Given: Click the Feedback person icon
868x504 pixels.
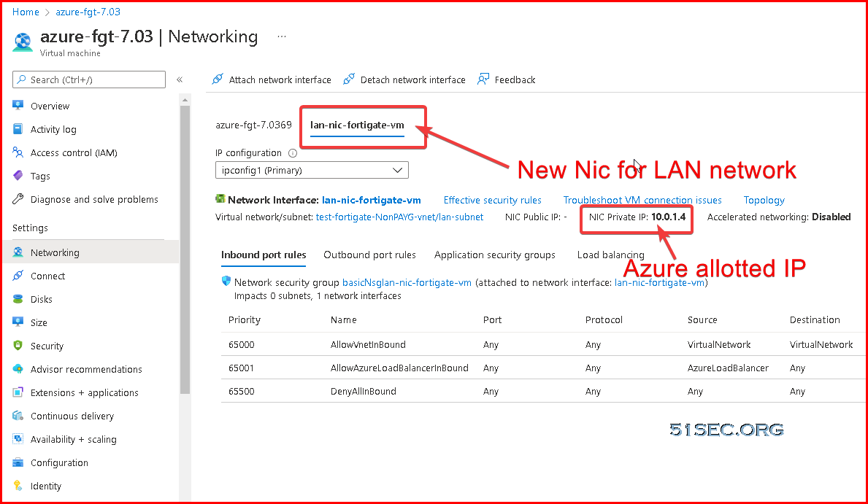Looking at the screenshot, I should coord(483,79).
